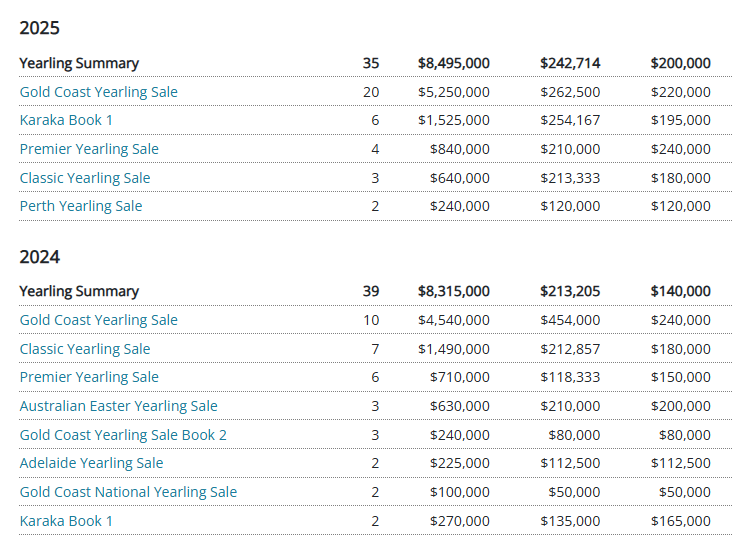Open 2024 Gold Coast Yearling Sale with 10 lots
Screen dimensions: 740x539
pos(98,320)
